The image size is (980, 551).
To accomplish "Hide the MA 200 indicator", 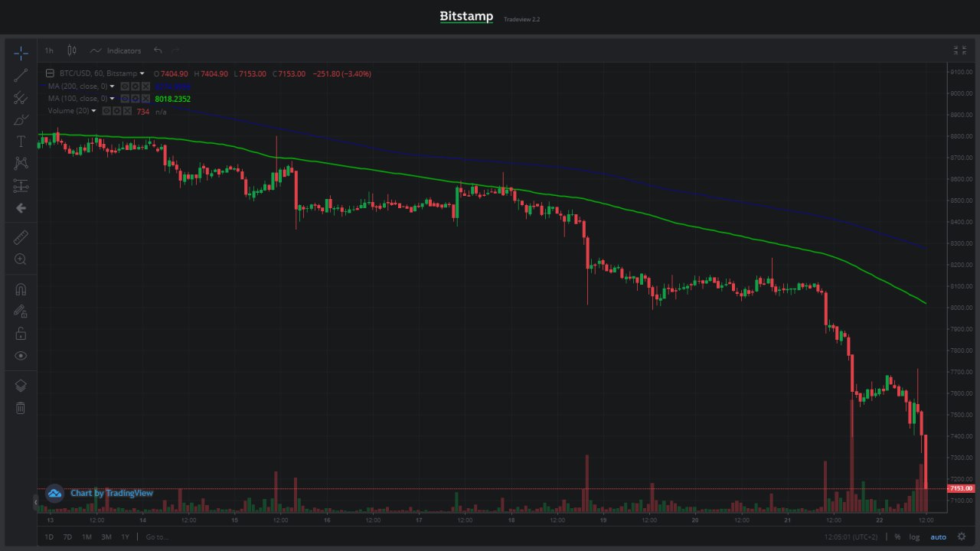I will point(125,86).
